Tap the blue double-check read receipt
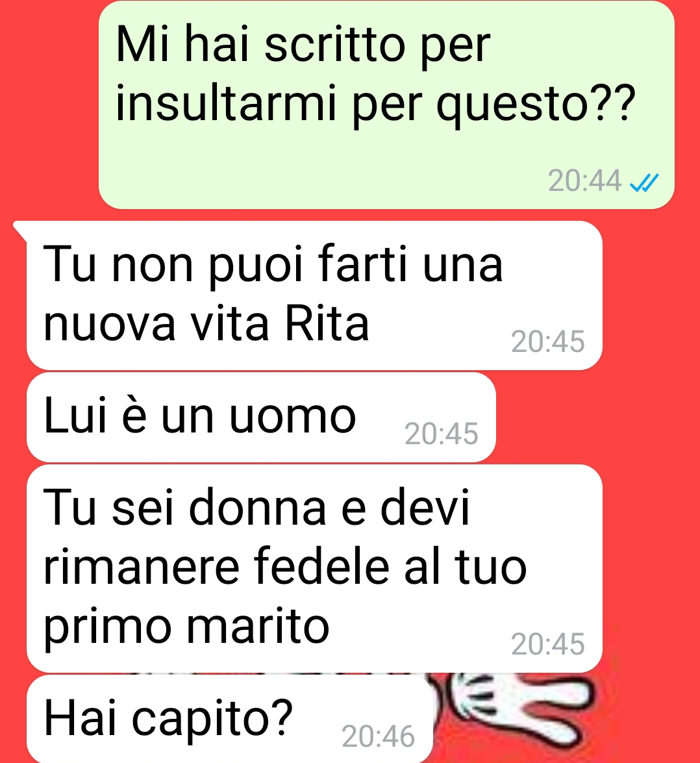700x763 pixels. pyautogui.click(x=644, y=182)
